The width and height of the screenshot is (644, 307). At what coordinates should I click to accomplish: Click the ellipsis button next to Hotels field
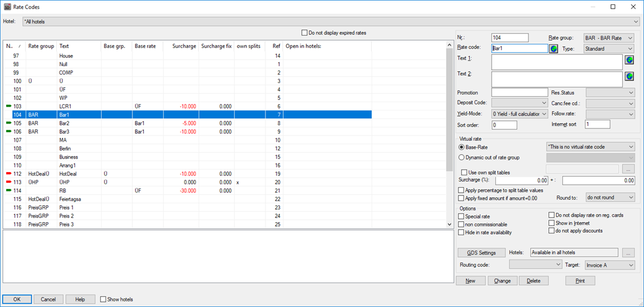click(629, 253)
